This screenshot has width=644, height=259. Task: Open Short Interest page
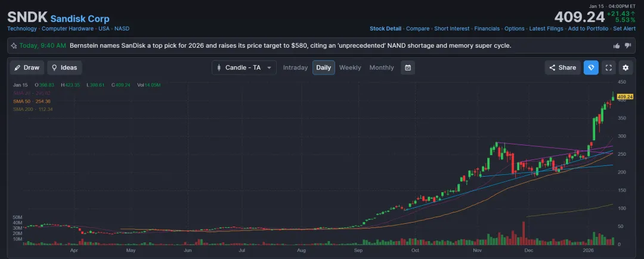452,29
